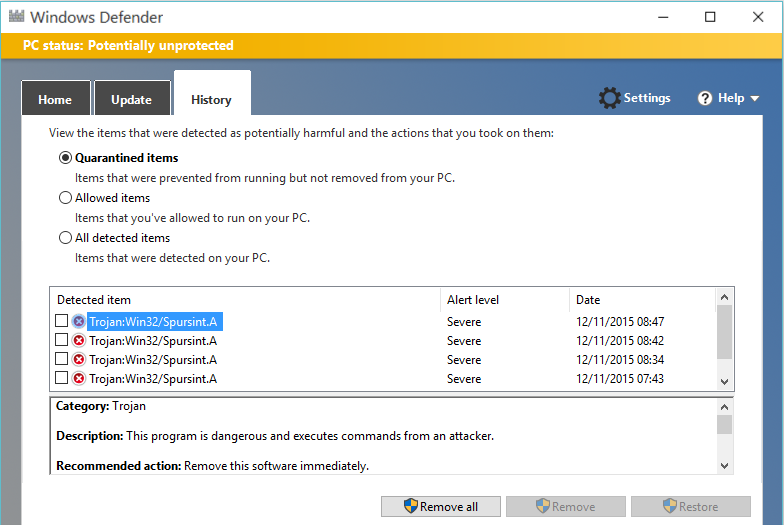Switch to the Home tab

click(56, 98)
